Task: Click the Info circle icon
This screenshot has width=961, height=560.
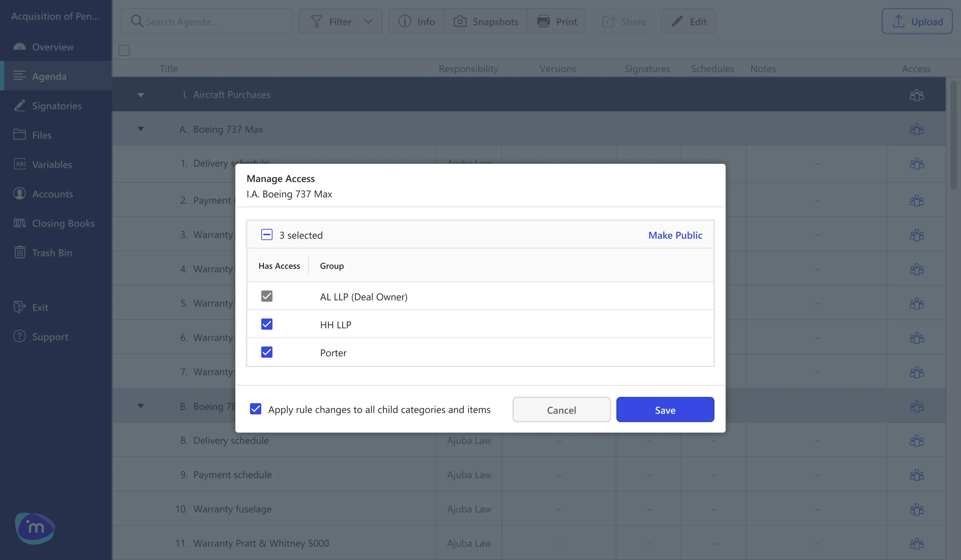Action: click(x=405, y=21)
